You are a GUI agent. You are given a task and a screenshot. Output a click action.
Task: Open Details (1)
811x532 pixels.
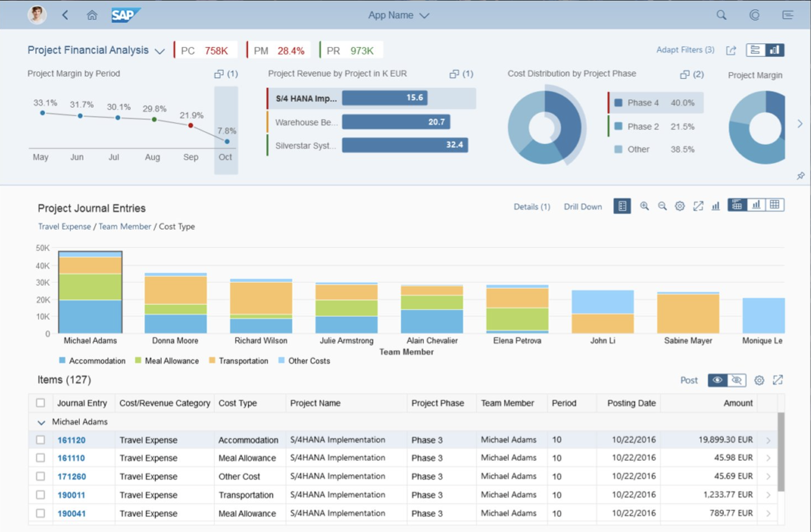click(532, 207)
